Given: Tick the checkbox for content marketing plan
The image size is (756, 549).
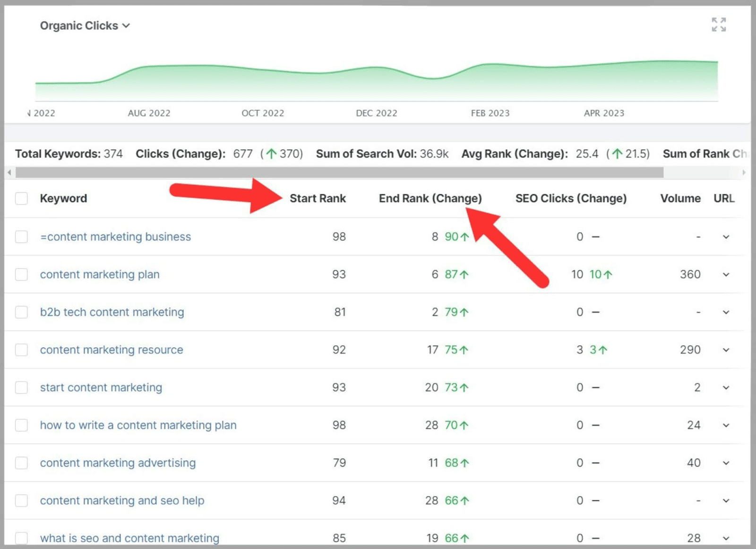Looking at the screenshot, I should [x=21, y=274].
